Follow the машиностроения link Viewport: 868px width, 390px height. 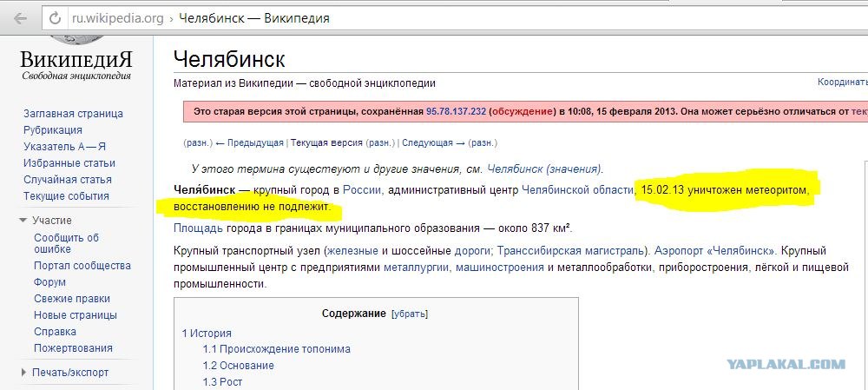(x=499, y=268)
